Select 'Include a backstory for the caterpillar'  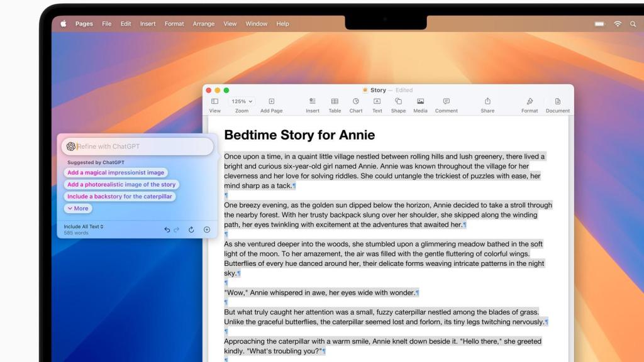pos(119,197)
